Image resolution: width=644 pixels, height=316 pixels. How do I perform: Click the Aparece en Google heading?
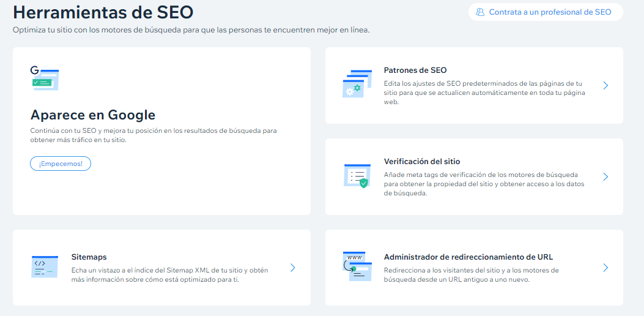93,115
